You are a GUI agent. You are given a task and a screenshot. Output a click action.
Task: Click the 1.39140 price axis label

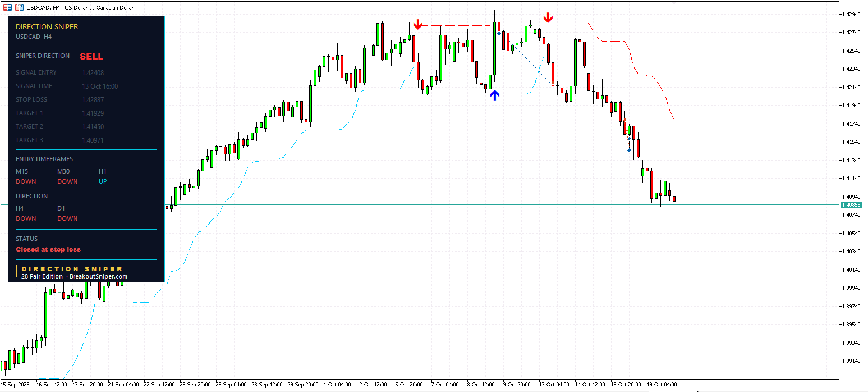(851, 361)
